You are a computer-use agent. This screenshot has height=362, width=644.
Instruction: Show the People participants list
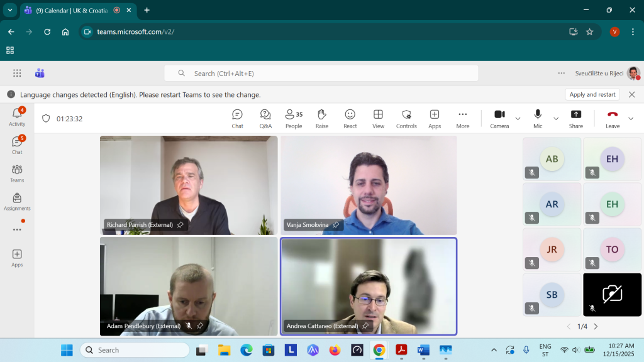click(x=293, y=118)
